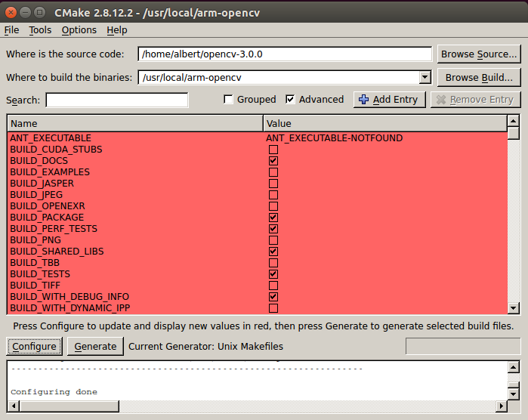The width and height of the screenshot is (528, 420).
Task: Click the 'Configuring done' log text
Action: tap(54, 392)
